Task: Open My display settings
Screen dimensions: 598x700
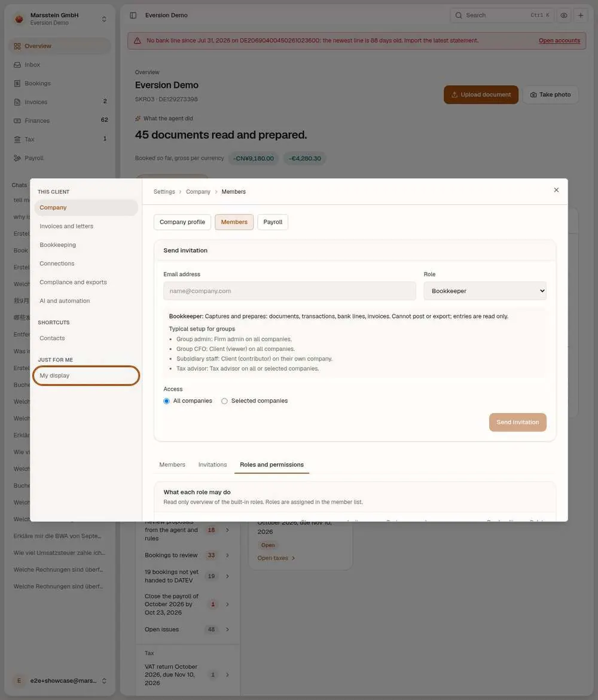Action: click(86, 376)
